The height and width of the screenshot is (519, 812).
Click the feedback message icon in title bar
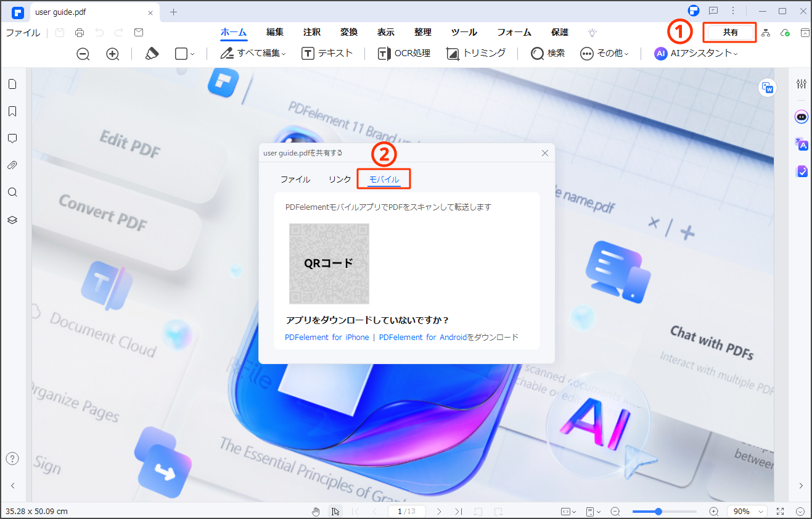(x=713, y=11)
